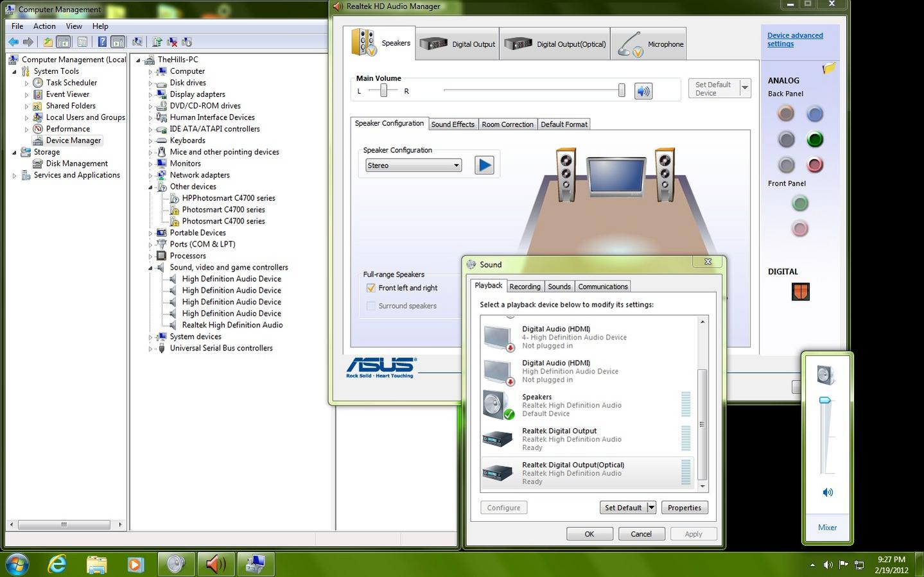The height and width of the screenshot is (577, 924).
Task: Click the Realtek audio manager taskbar button
Action: click(x=216, y=564)
